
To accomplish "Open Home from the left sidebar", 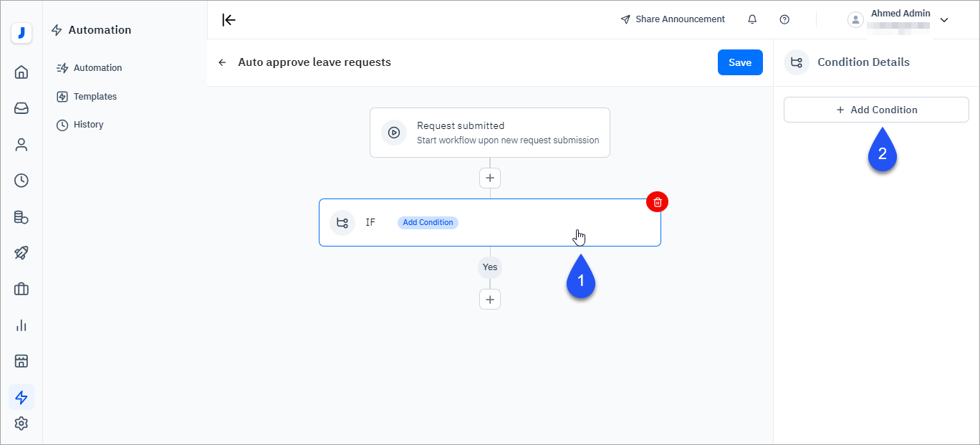I will [21, 72].
